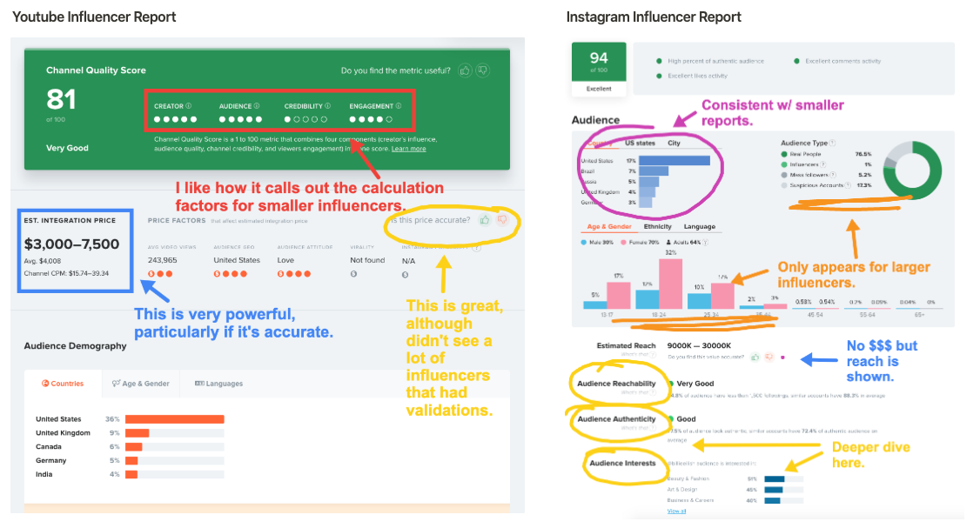Click 'What's that' under Audience Reachability

point(638,392)
